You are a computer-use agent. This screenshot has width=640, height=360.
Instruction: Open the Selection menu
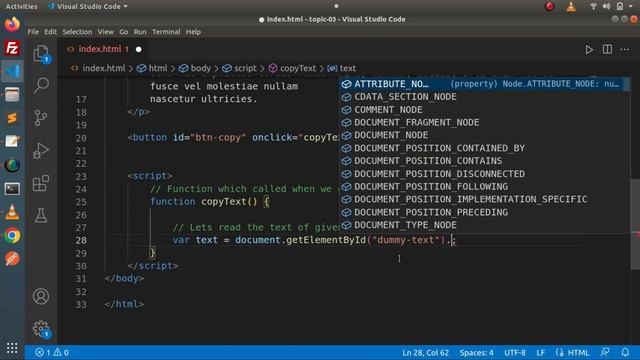coord(77,32)
